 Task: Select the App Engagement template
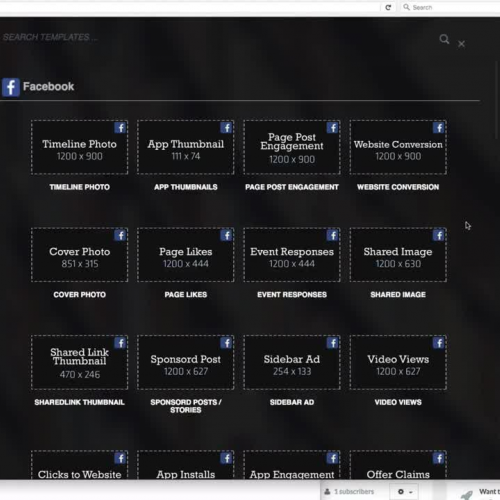pyautogui.click(x=292, y=465)
